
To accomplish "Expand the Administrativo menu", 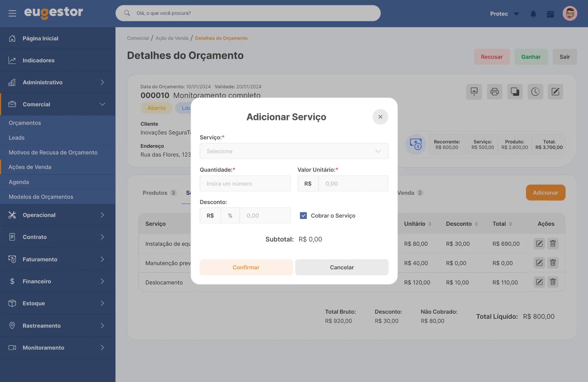I will point(58,82).
